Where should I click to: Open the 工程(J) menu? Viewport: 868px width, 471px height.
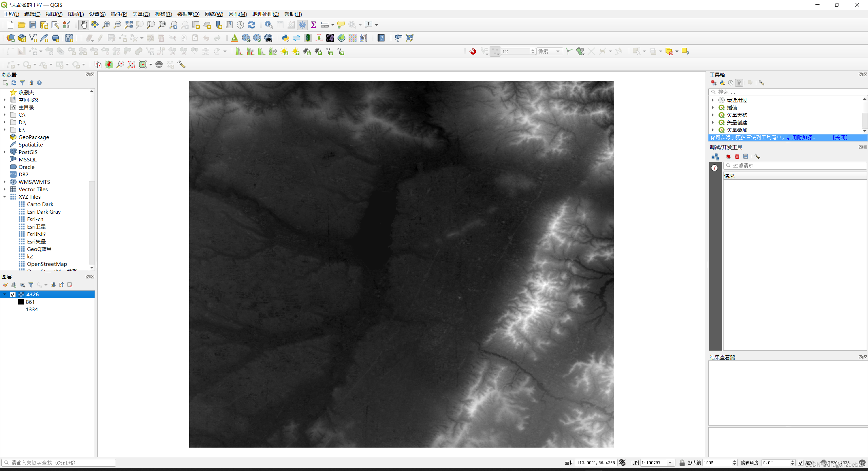12,14
